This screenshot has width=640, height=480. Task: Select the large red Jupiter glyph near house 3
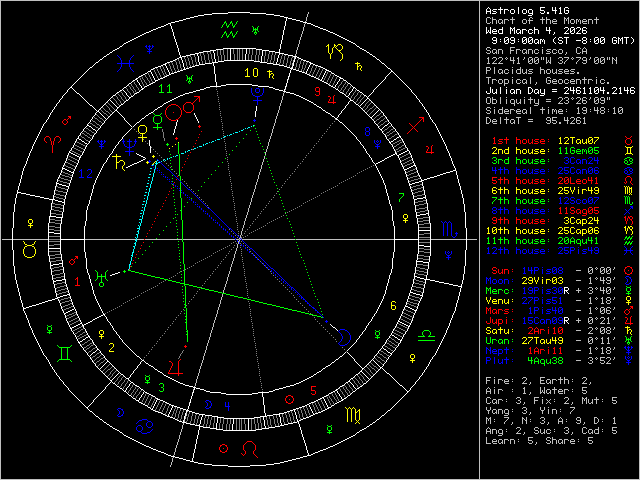point(176,367)
